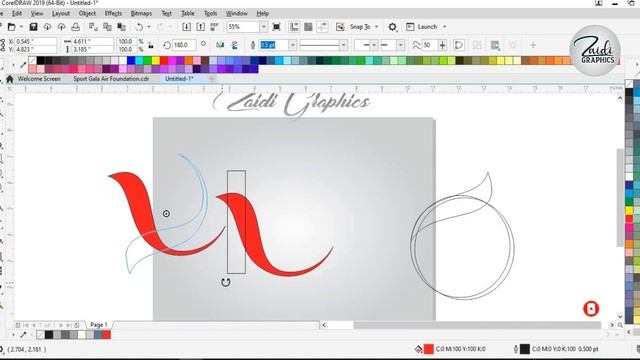Expand the Undo history dropdown arrow

pos(149,27)
